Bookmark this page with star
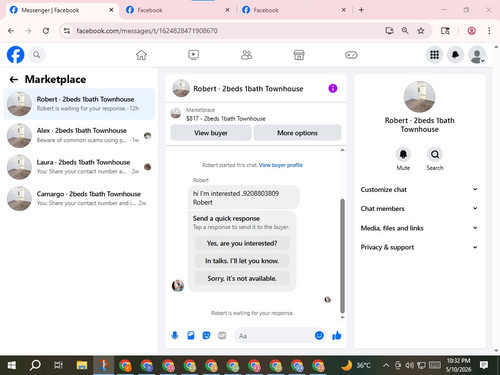The width and height of the screenshot is (500, 375). [421, 31]
